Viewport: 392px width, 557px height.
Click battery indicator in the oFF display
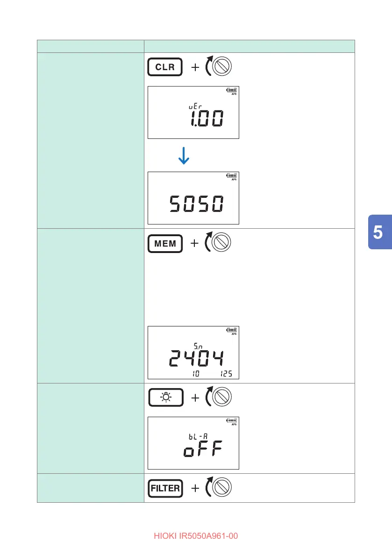[x=232, y=421]
